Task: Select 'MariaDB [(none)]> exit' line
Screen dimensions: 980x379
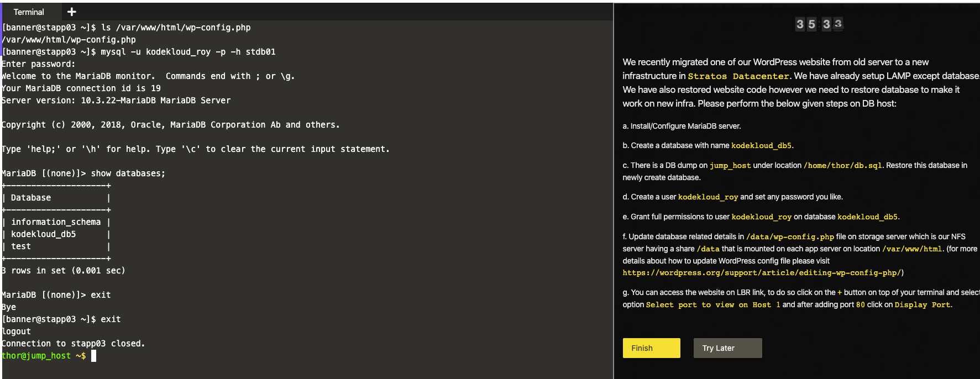Action: (x=56, y=295)
